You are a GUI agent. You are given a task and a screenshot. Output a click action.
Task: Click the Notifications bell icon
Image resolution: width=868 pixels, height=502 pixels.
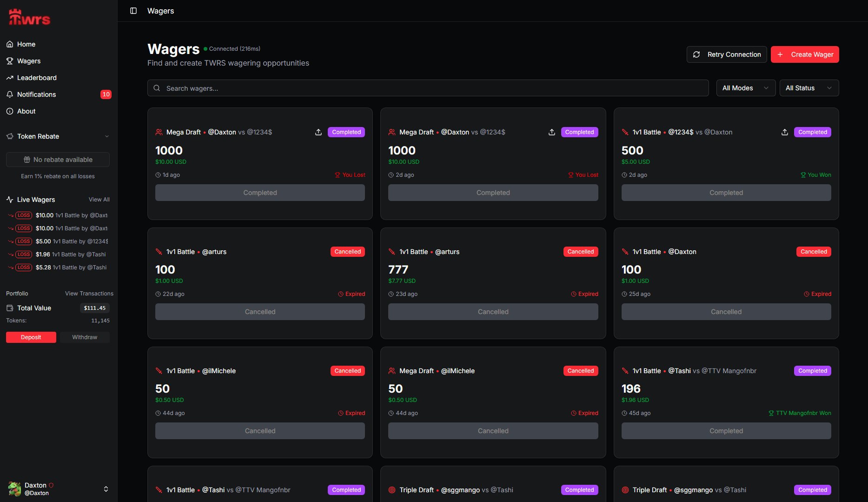10,94
